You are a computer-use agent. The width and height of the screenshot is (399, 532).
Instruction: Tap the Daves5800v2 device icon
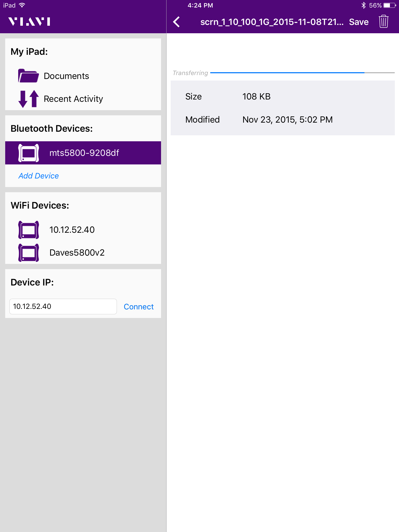coord(29,252)
